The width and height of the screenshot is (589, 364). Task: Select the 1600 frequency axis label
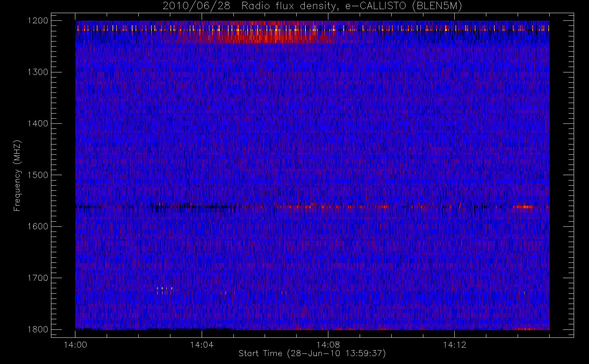click(38, 226)
